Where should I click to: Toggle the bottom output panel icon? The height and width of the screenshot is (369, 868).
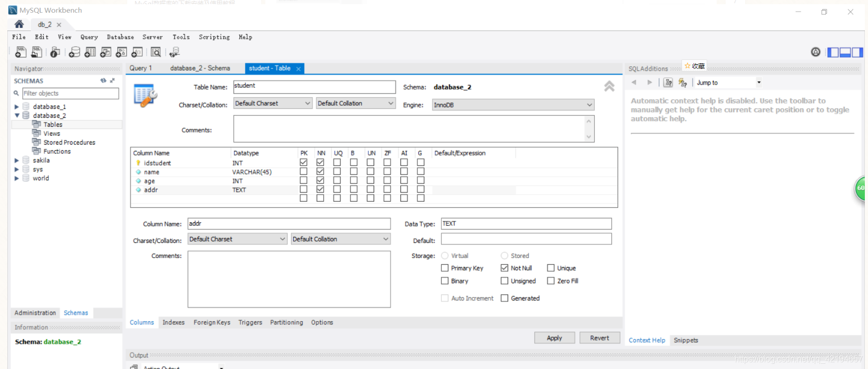click(845, 52)
